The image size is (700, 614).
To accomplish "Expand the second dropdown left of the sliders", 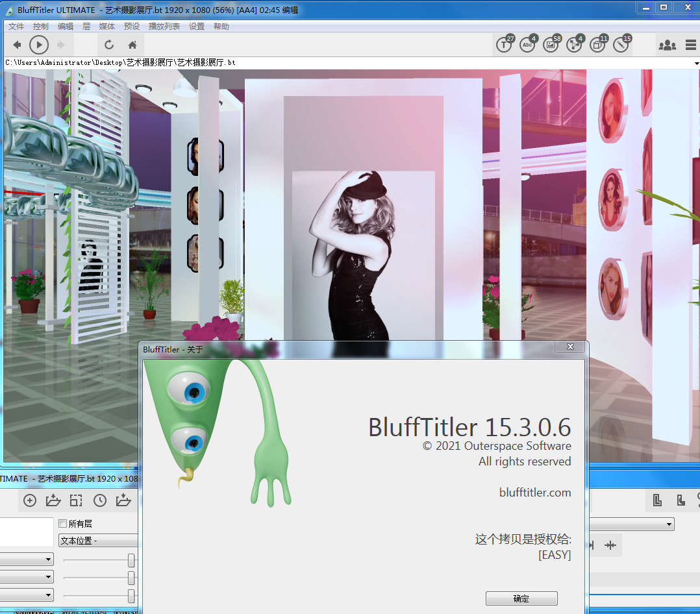I will pyautogui.click(x=48, y=577).
